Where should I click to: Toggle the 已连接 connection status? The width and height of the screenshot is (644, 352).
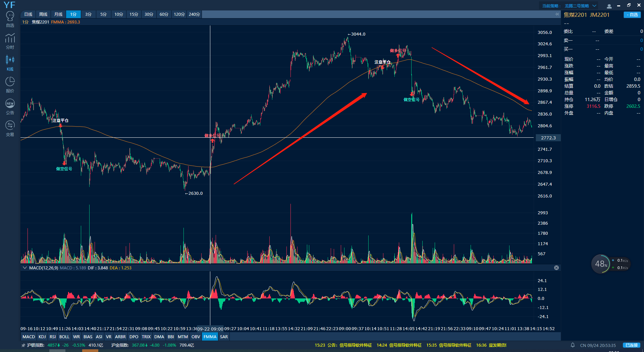pos(632,345)
